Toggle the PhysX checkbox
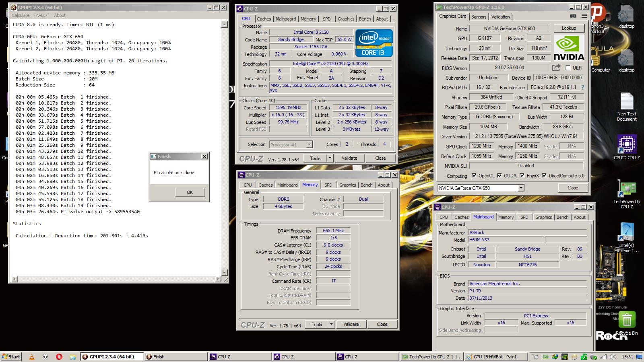 522,176
